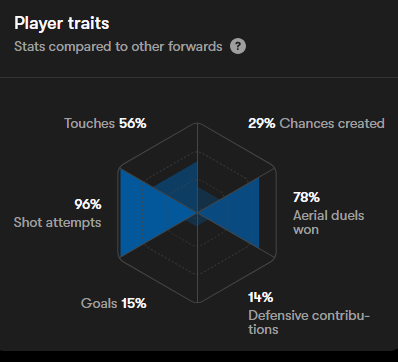
Task: Click the center point of the hexagon chart
Action: (197, 212)
